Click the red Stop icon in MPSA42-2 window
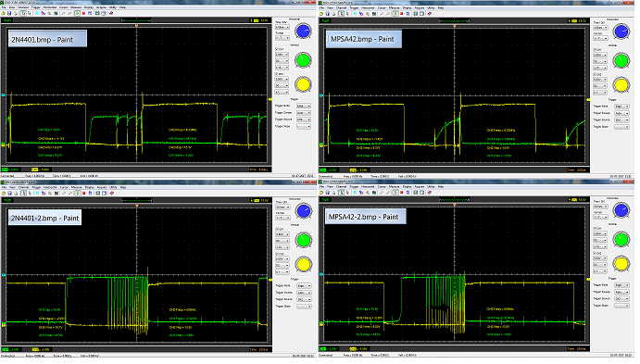640x364 pixels. click(x=402, y=193)
